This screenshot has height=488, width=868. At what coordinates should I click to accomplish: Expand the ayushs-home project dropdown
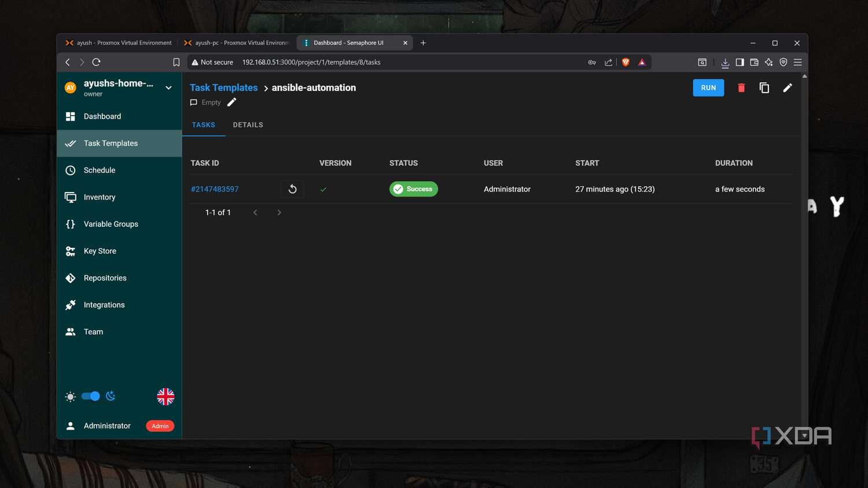click(168, 88)
